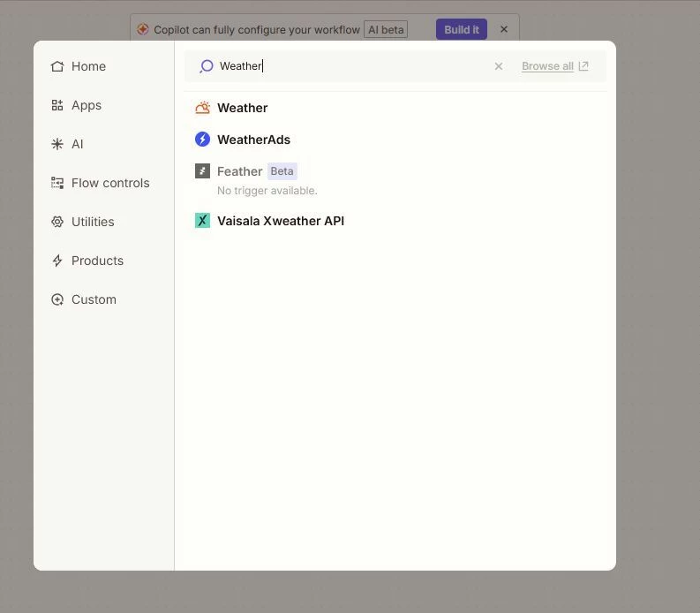Click the 'No trigger available.' note

point(267,191)
